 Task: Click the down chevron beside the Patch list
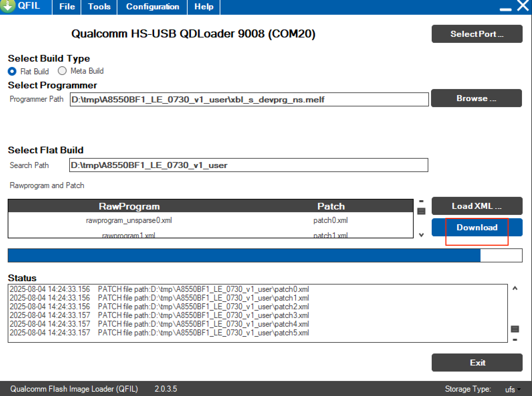tap(421, 235)
